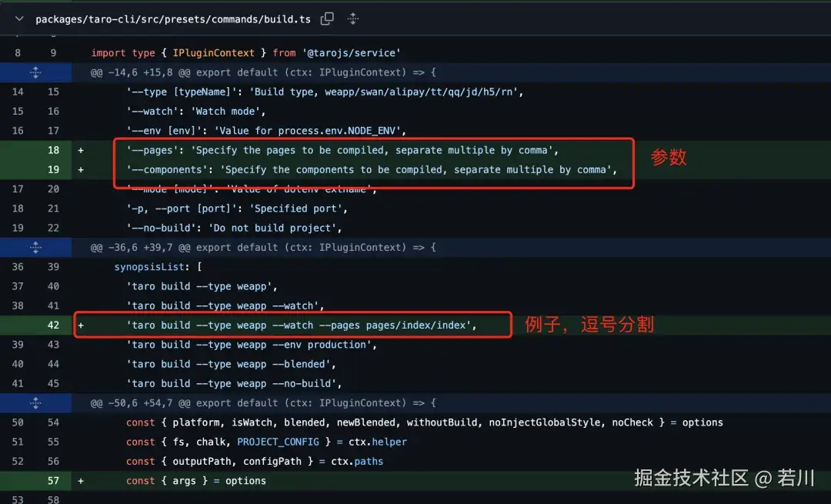831x504 pixels.
Task: Open the build.ts file path link
Action: tap(171, 18)
